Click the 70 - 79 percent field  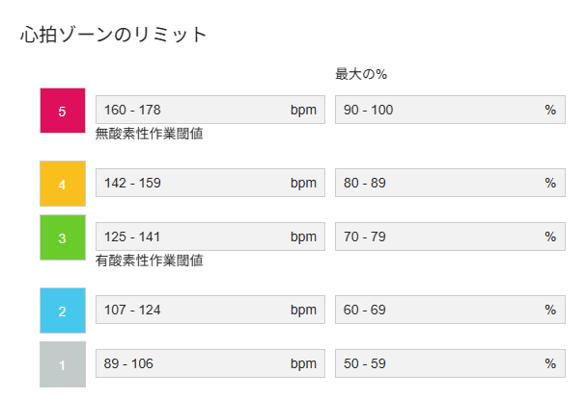tap(450, 236)
